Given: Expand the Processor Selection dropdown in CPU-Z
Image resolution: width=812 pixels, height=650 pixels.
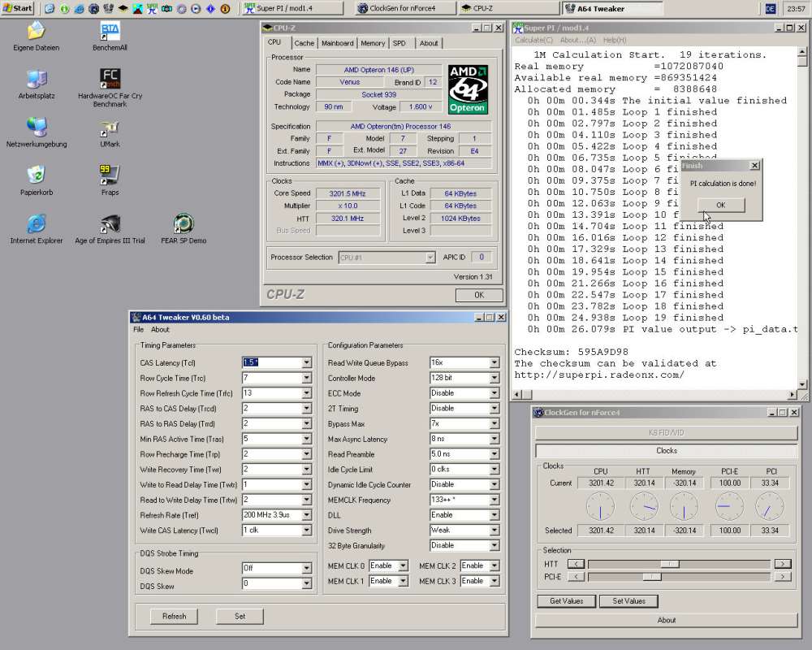Looking at the screenshot, I should (x=430, y=257).
